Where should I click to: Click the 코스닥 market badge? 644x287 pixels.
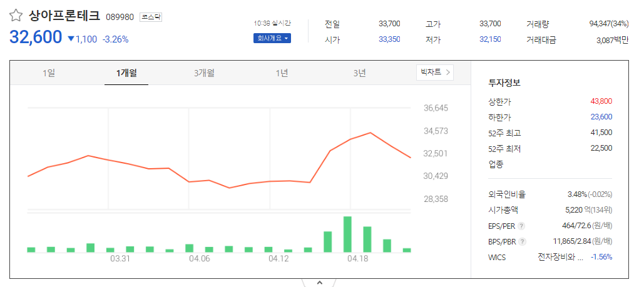pyautogui.click(x=151, y=18)
